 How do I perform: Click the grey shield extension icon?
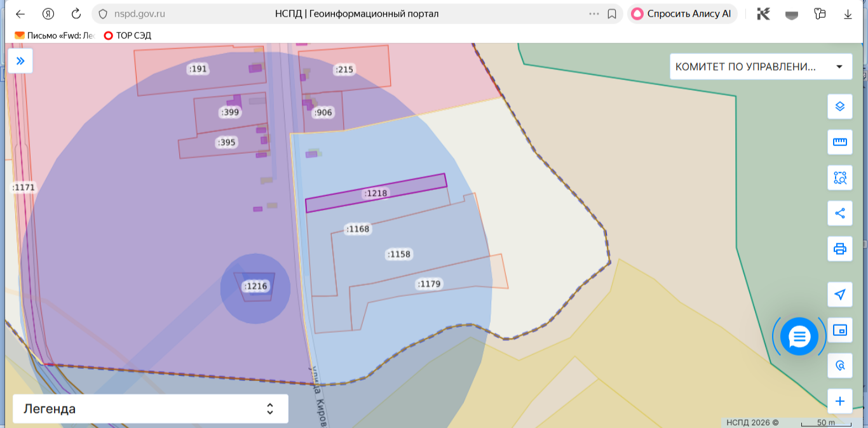792,14
